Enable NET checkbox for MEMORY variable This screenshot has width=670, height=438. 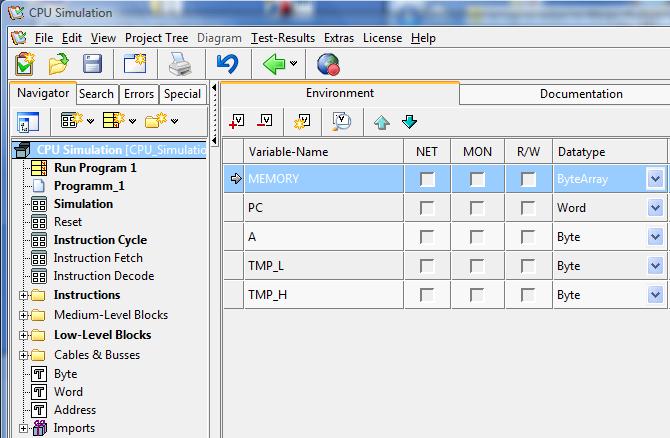point(427,180)
